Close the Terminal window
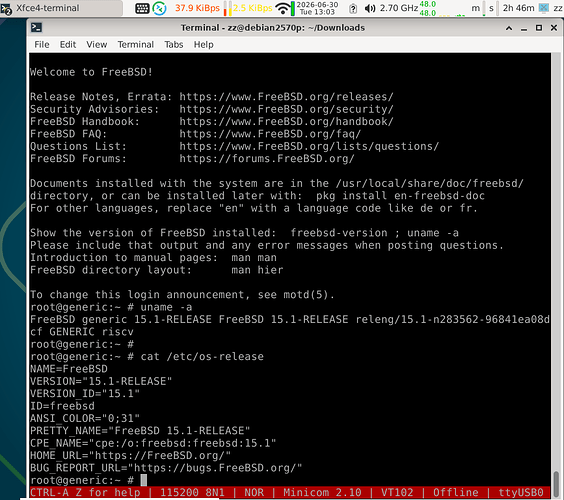 tap(554, 28)
